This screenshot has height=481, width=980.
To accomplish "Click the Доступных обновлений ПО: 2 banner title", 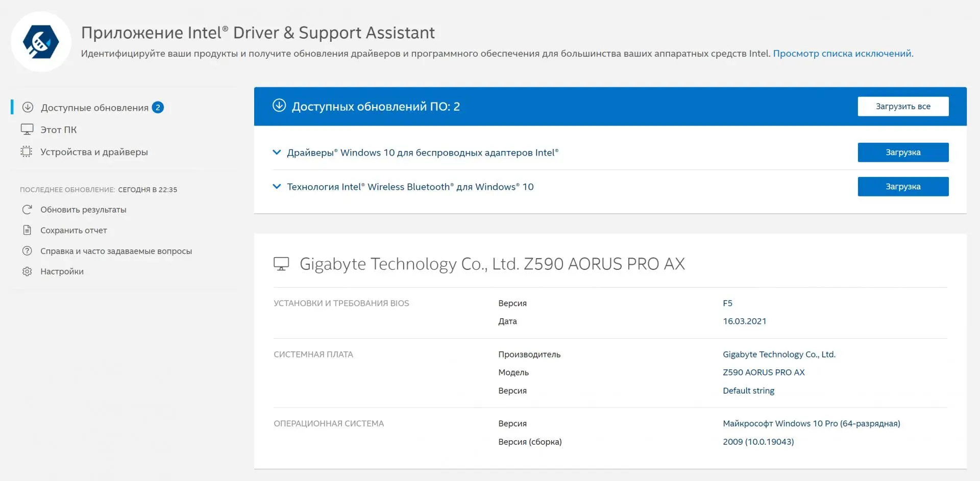I will [376, 107].
